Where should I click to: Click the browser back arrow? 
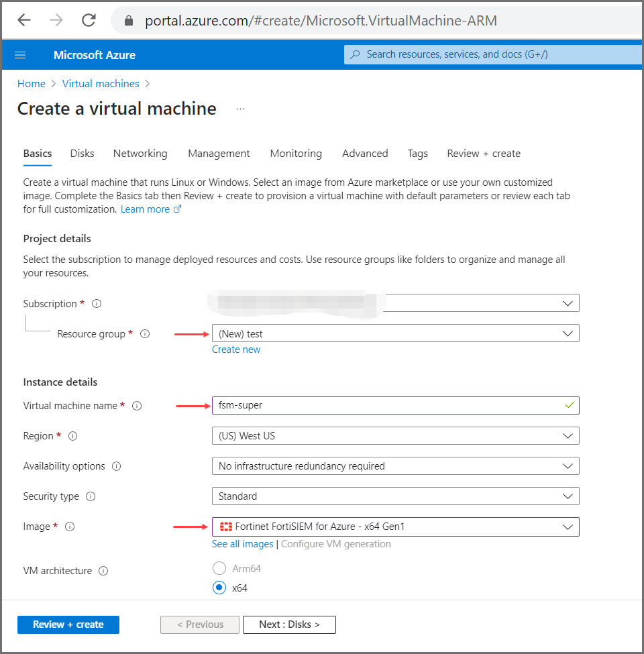tap(24, 20)
